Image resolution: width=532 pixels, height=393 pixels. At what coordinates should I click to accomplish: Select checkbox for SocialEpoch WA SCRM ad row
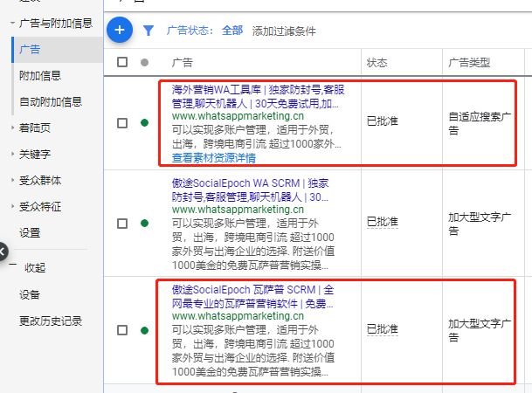pyautogui.click(x=122, y=224)
